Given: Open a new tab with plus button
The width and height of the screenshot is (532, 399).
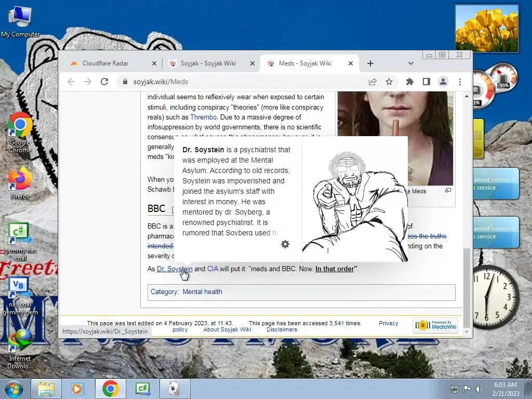Looking at the screenshot, I should [370, 63].
